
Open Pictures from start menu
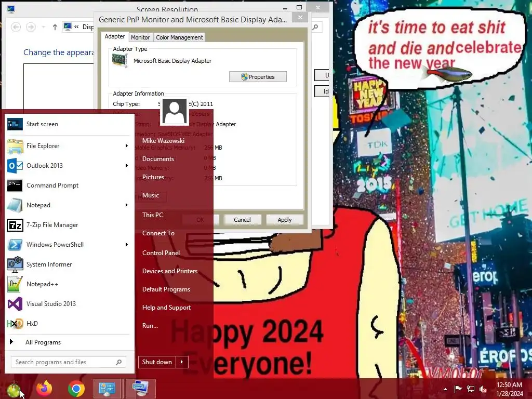point(153,177)
